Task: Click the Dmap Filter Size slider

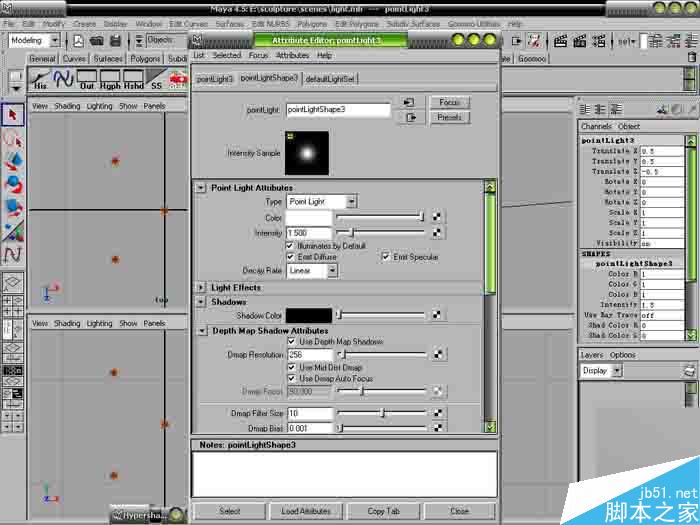Action: [x=382, y=413]
